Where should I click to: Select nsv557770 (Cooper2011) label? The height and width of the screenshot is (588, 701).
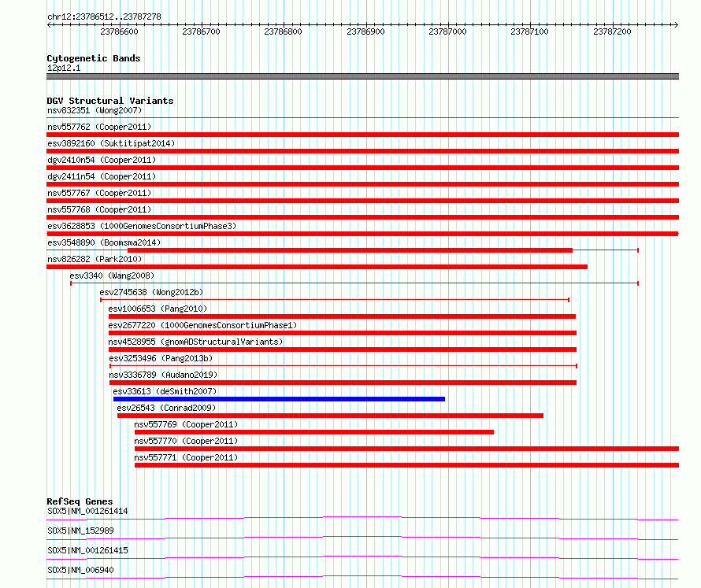[x=186, y=441]
